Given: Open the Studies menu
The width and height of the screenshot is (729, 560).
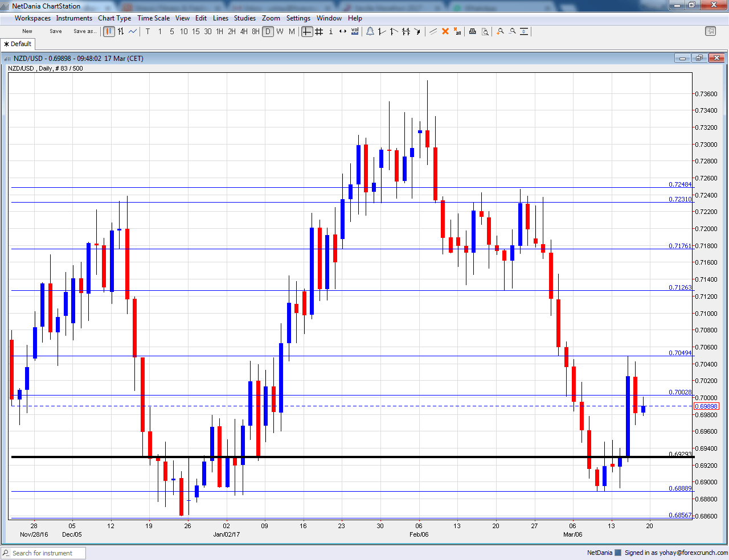Looking at the screenshot, I should [245, 18].
